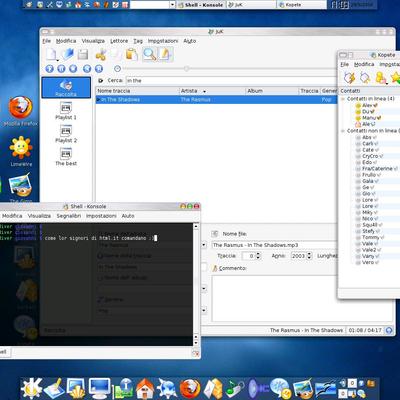Stop playback in JuK
The width and height of the screenshot is (400, 400).
pyautogui.click(x=73, y=69)
